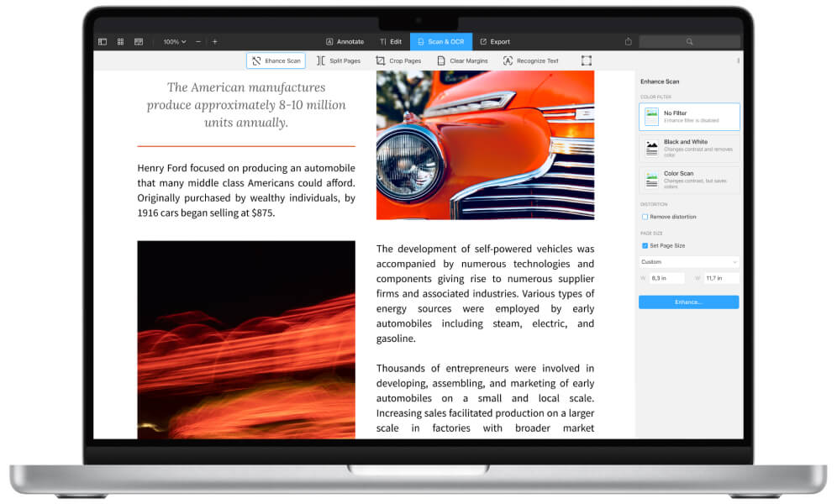Switch to thumbnail grid view
Viewport: 837px width, 504px height.
click(x=120, y=41)
